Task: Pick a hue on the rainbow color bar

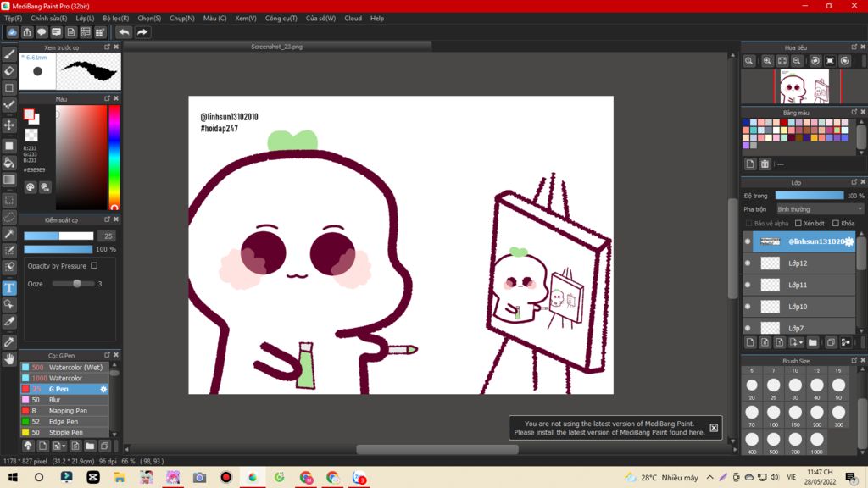Action: click(x=114, y=157)
